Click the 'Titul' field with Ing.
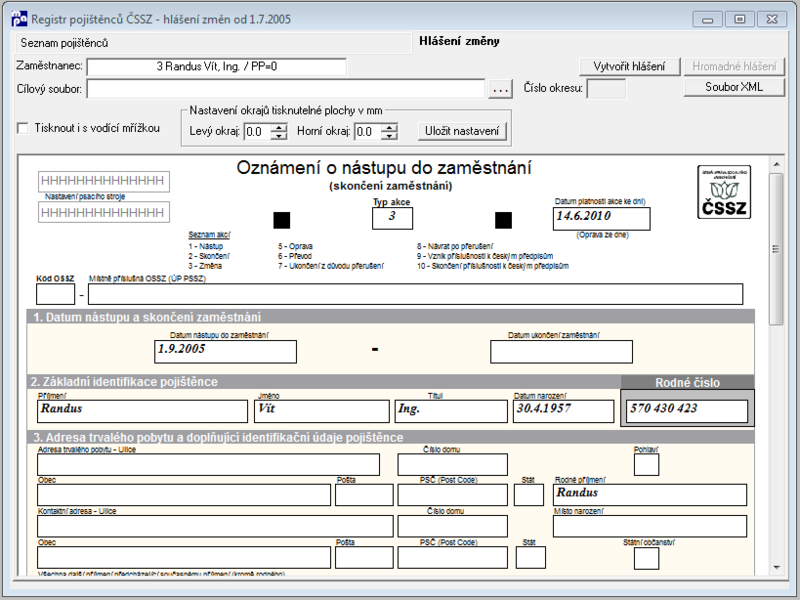The image size is (800, 600). [451, 411]
